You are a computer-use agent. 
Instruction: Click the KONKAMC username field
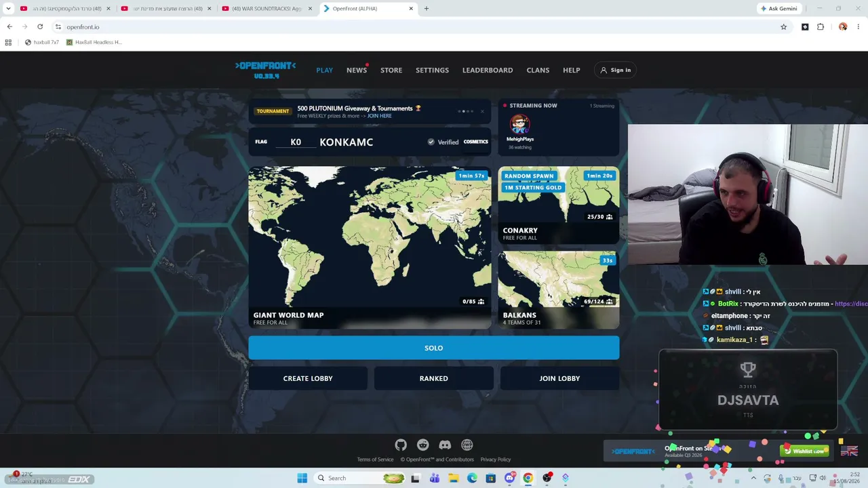370,142
